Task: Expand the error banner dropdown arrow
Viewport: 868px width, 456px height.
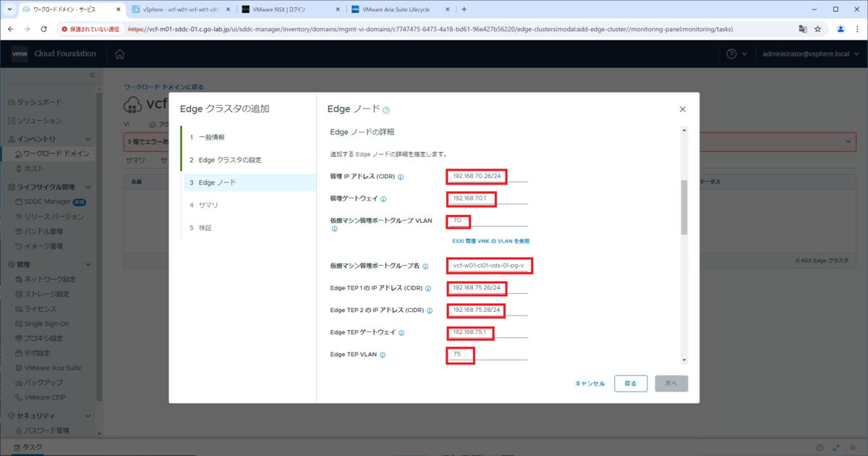Action: (847, 141)
